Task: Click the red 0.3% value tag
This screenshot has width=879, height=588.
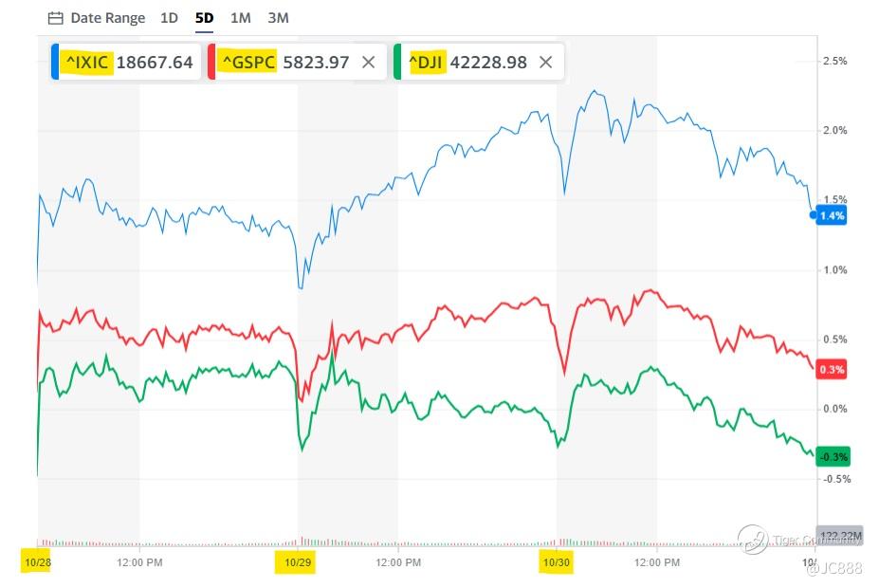Action: click(x=833, y=369)
